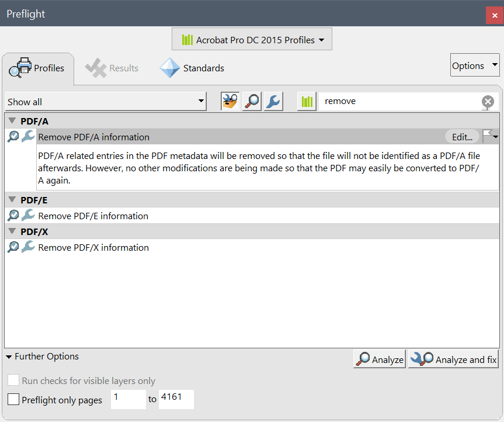Image resolution: width=504 pixels, height=422 pixels.
Task: Click the fixup wrench beside Remove PDF/E information
Action: (x=28, y=215)
